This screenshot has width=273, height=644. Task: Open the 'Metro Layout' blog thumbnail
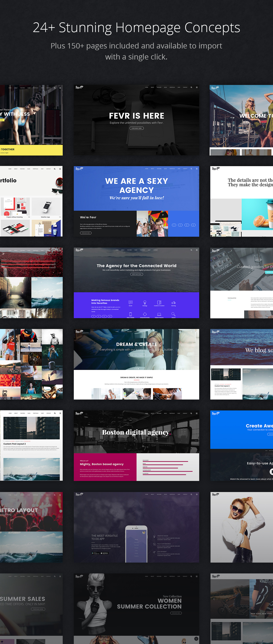tap(31, 527)
